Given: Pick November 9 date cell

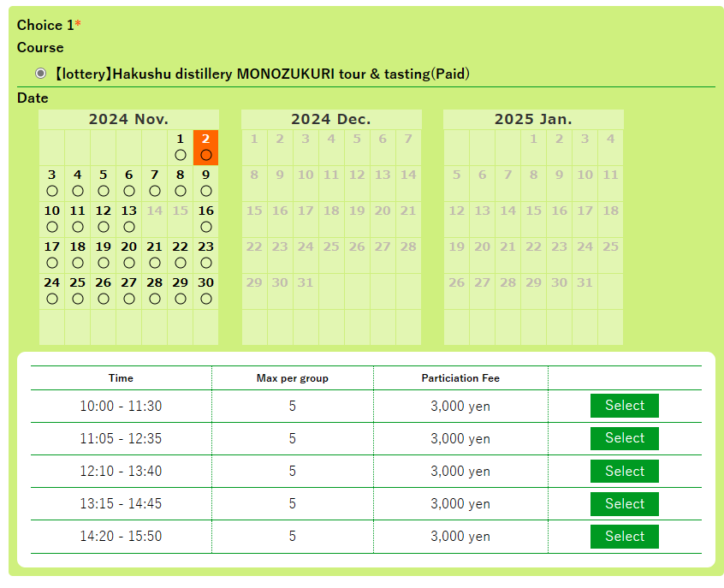Looking at the screenshot, I should pyautogui.click(x=206, y=184).
